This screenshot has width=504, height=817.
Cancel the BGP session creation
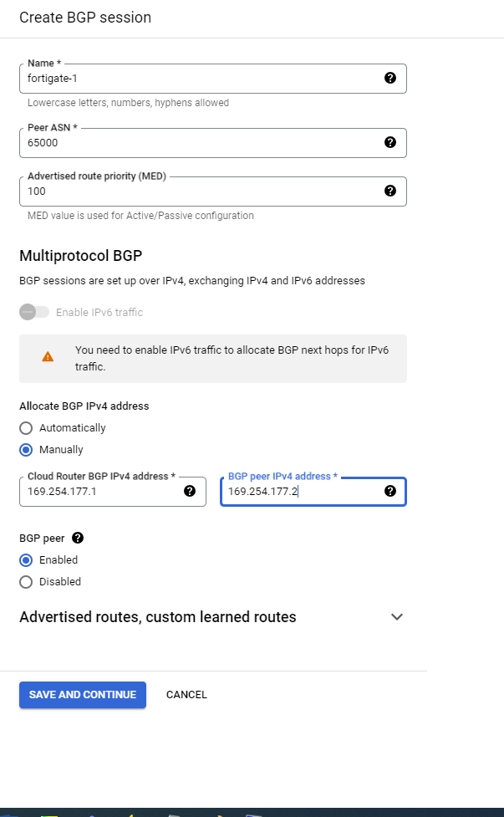tap(186, 695)
